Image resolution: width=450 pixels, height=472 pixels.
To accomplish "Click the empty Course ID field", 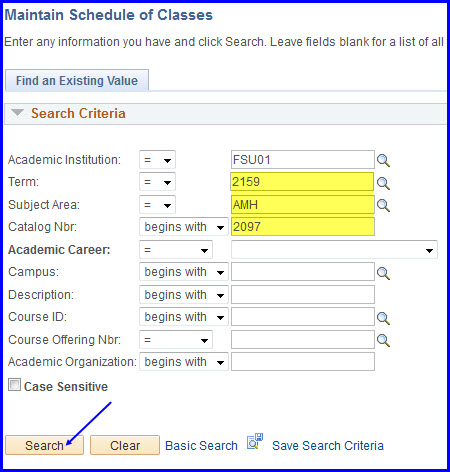I will coord(303,317).
